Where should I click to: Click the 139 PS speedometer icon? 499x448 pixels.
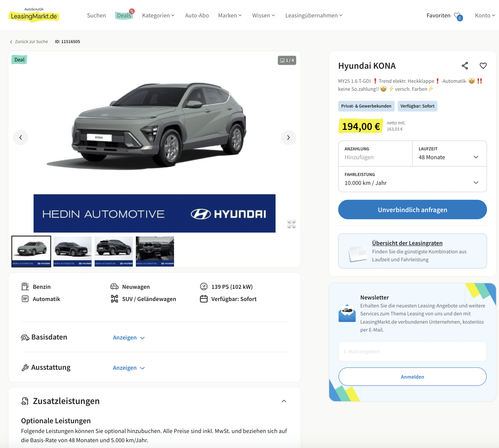204,287
